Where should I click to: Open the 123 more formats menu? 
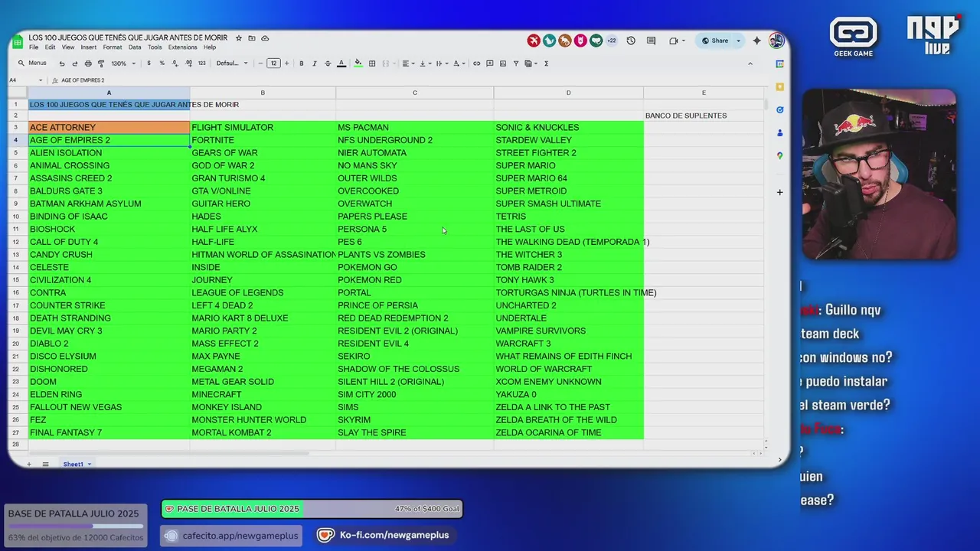[201, 64]
